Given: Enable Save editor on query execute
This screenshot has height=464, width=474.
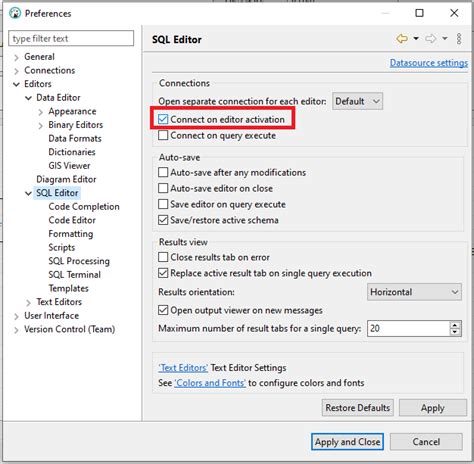Looking at the screenshot, I should pos(163,204).
